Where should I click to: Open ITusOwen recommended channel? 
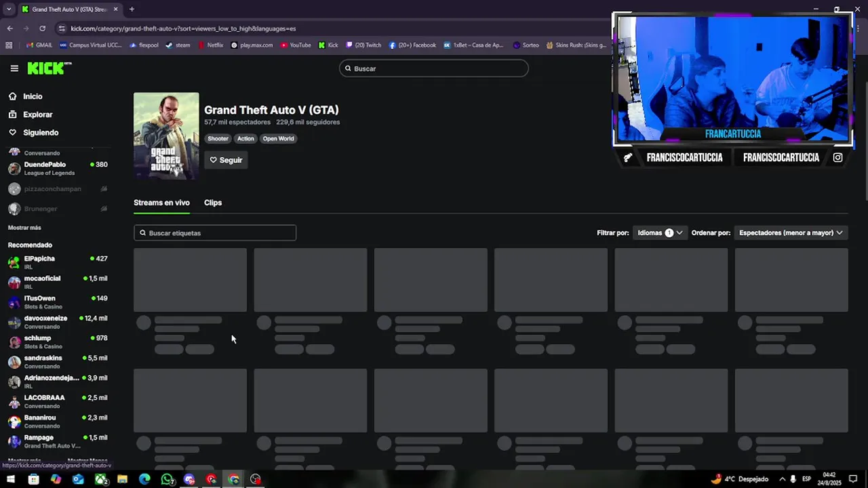(58, 302)
